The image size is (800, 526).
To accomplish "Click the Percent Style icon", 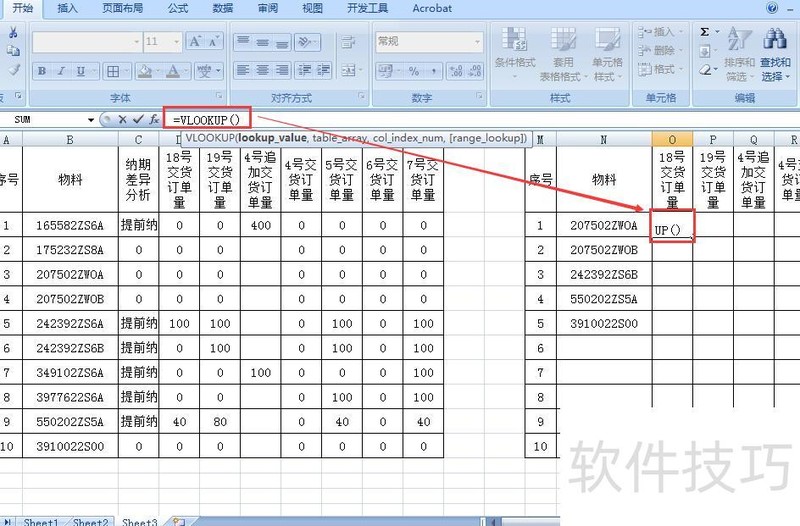I will pyautogui.click(x=414, y=71).
